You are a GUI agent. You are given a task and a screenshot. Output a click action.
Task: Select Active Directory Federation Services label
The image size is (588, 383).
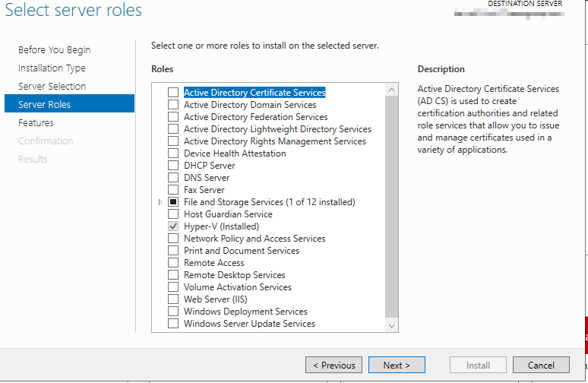click(256, 117)
